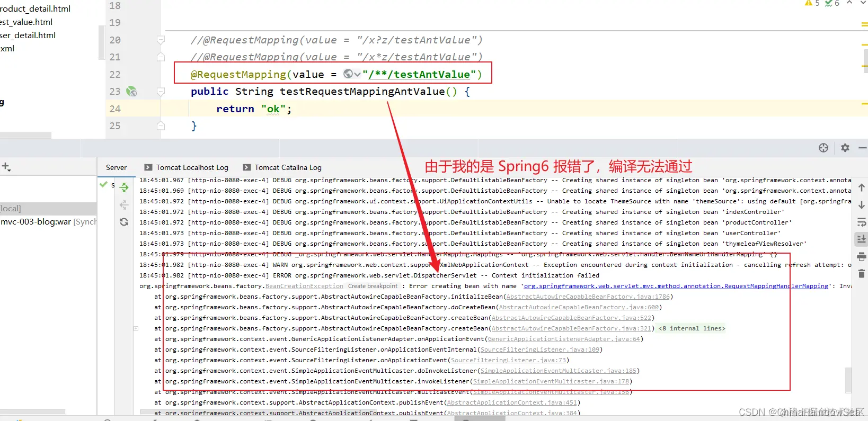This screenshot has height=421, width=868.
Task: Expand the 8 internal lines fold
Action: 692,328
